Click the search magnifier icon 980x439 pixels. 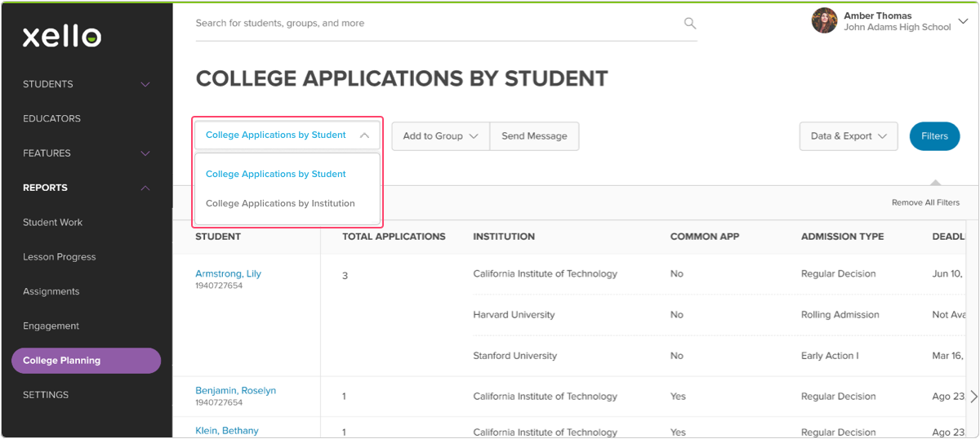[x=690, y=24]
